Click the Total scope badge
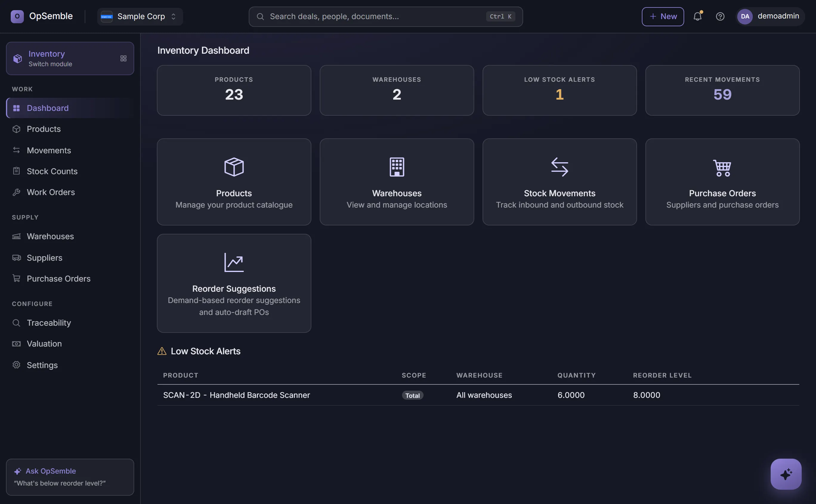 click(x=412, y=395)
